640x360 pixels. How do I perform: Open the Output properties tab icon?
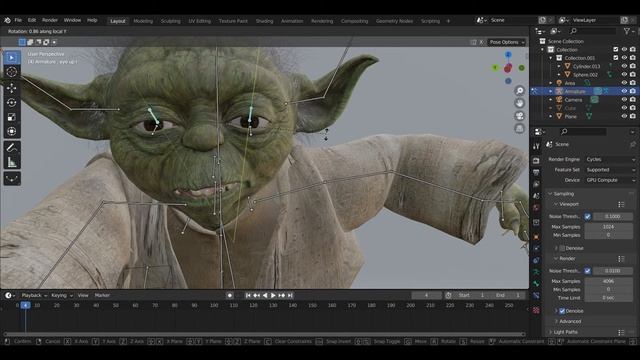[x=536, y=172]
